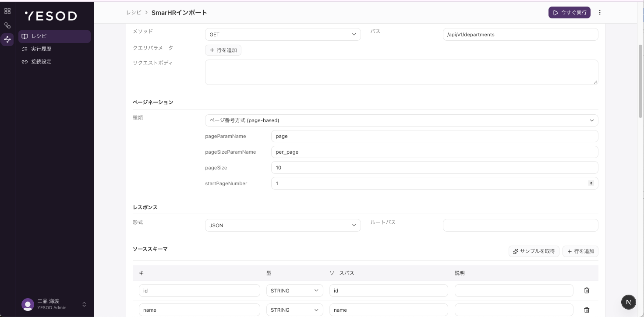
Task: Delete the name schema row with its trash icon
Action: pyautogui.click(x=587, y=310)
